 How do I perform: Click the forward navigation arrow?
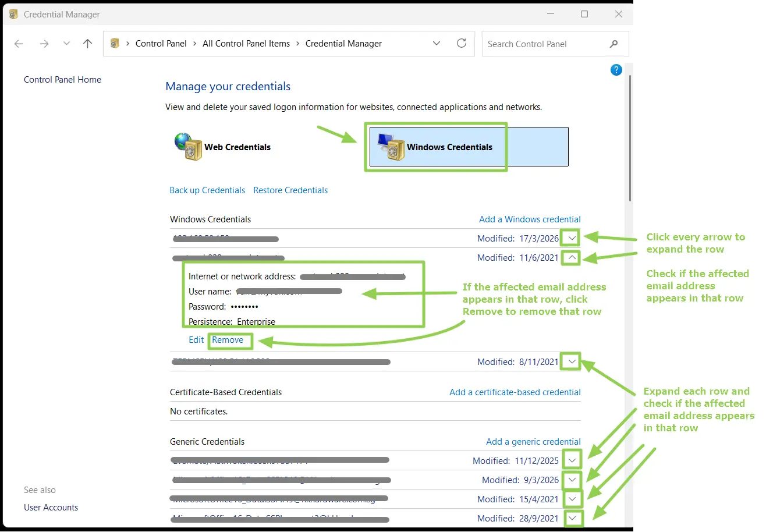(x=44, y=44)
